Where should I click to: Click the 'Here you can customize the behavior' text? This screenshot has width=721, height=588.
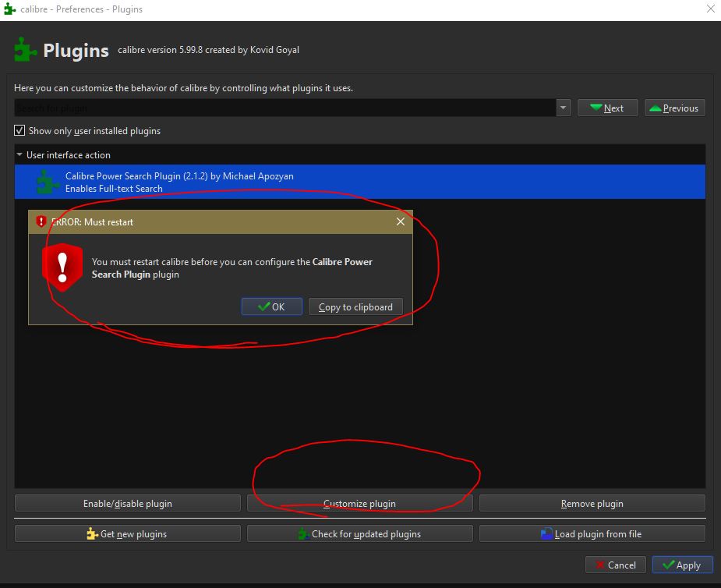tap(183, 88)
